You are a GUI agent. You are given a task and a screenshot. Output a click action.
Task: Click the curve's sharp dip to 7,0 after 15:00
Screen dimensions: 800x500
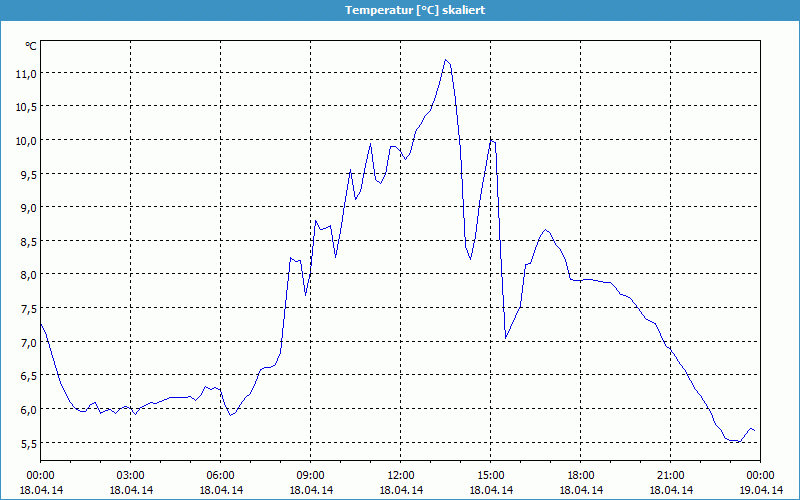506,338
